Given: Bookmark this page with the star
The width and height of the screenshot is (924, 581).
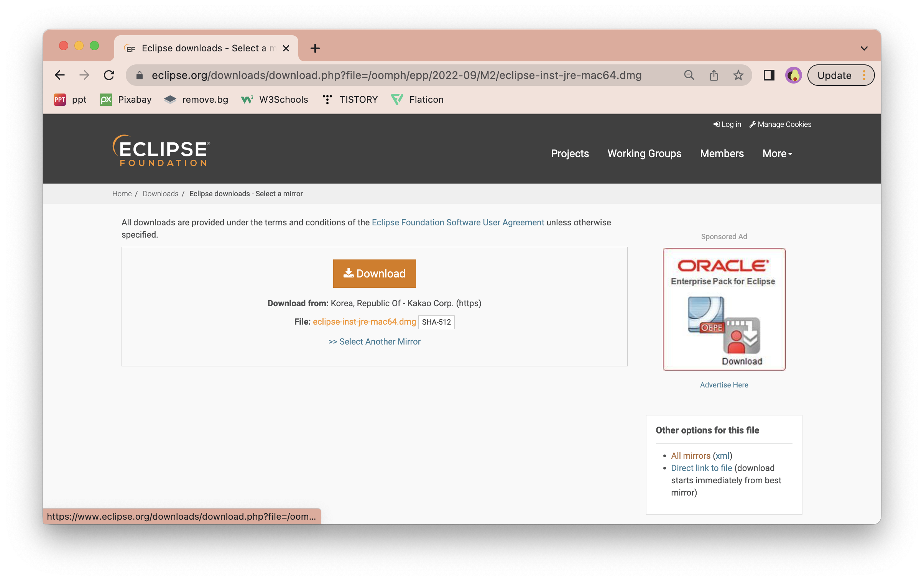Looking at the screenshot, I should coord(738,75).
